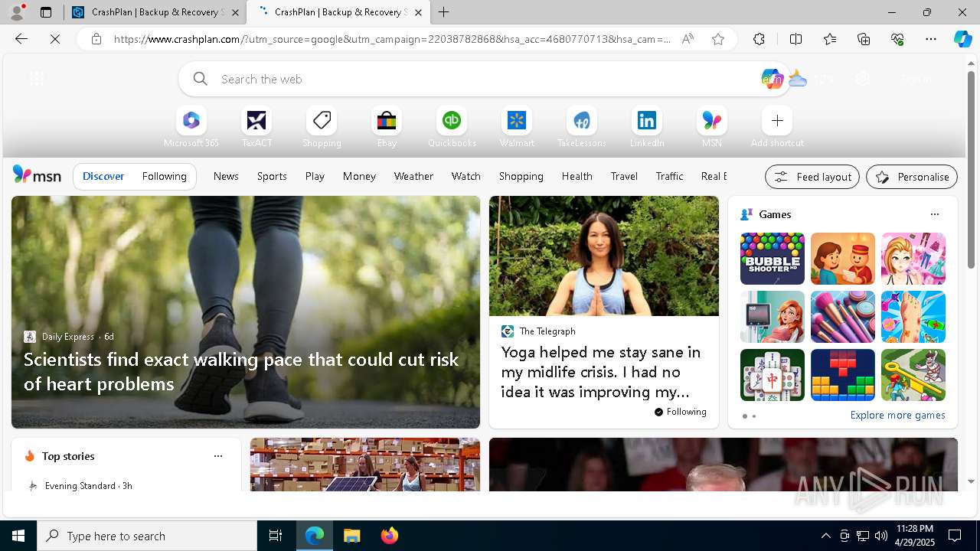Open the Travel category
Image resolution: width=980 pixels, height=551 pixels.
point(624,176)
